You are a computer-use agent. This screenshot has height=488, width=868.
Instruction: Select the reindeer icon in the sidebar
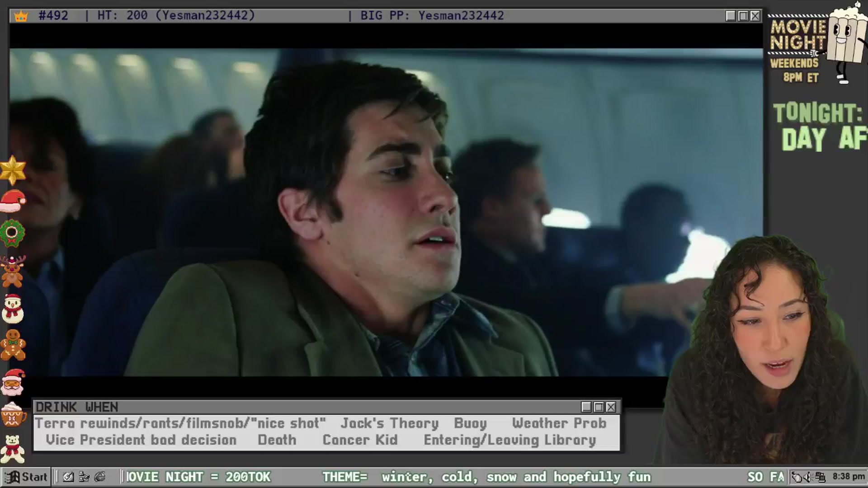click(x=13, y=271)
